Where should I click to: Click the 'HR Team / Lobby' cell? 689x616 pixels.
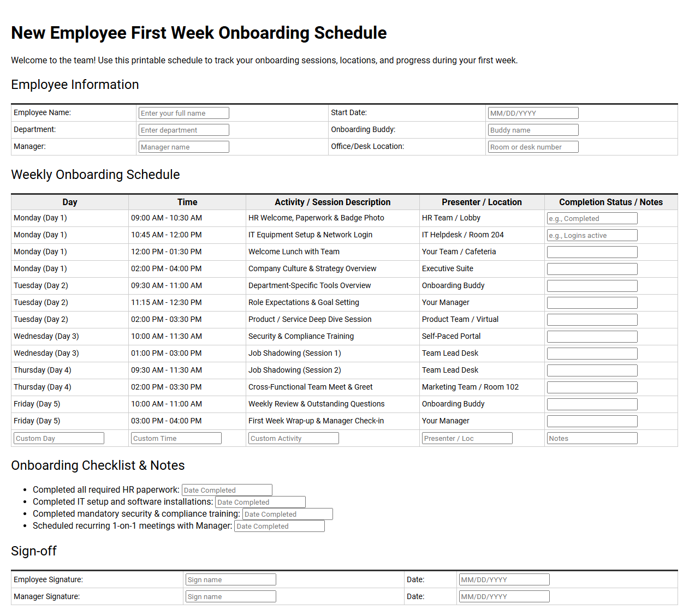pyautogui.click(x=482, y=218)
